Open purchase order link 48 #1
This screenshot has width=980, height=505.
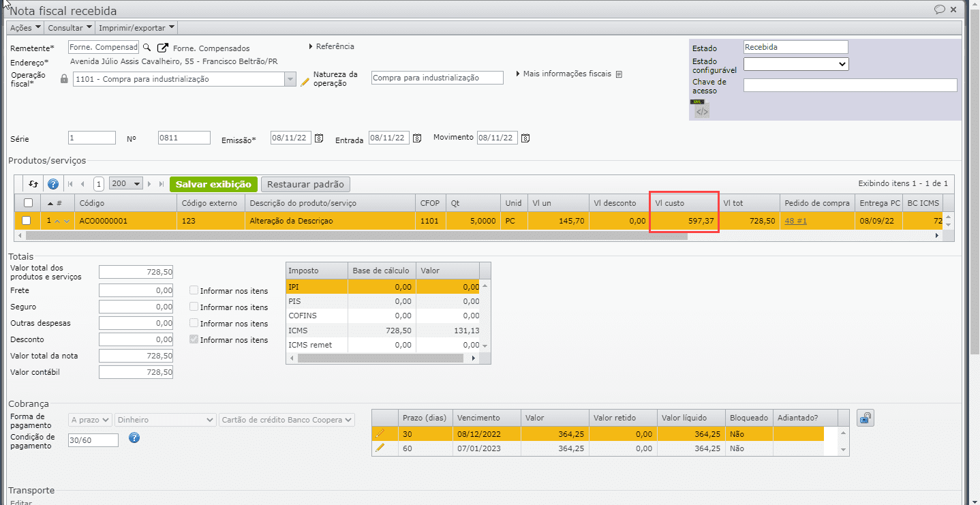click(x=795, y=221)
